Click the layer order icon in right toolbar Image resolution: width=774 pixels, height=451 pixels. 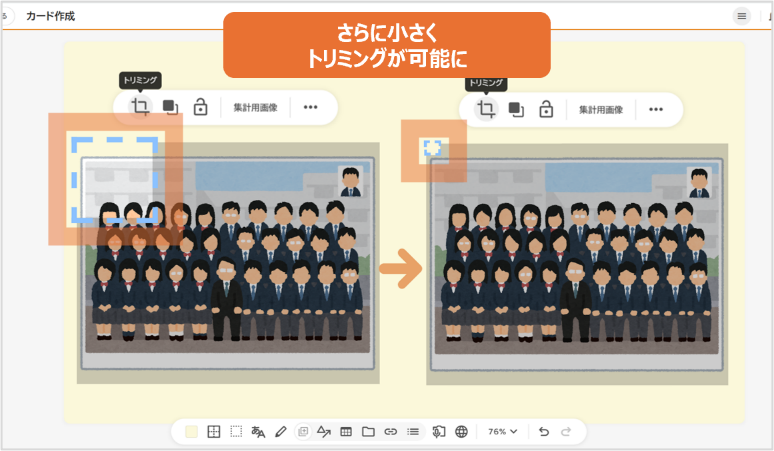coord(516,109)
